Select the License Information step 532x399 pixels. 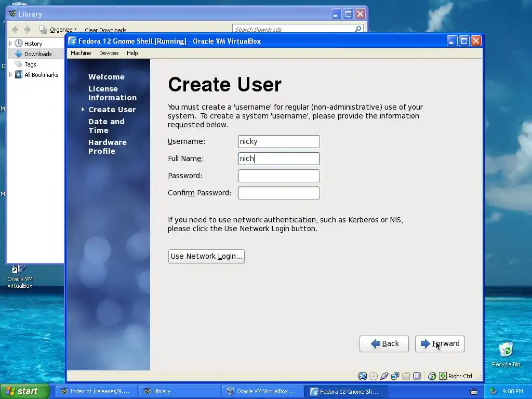[x=112, y=94]
